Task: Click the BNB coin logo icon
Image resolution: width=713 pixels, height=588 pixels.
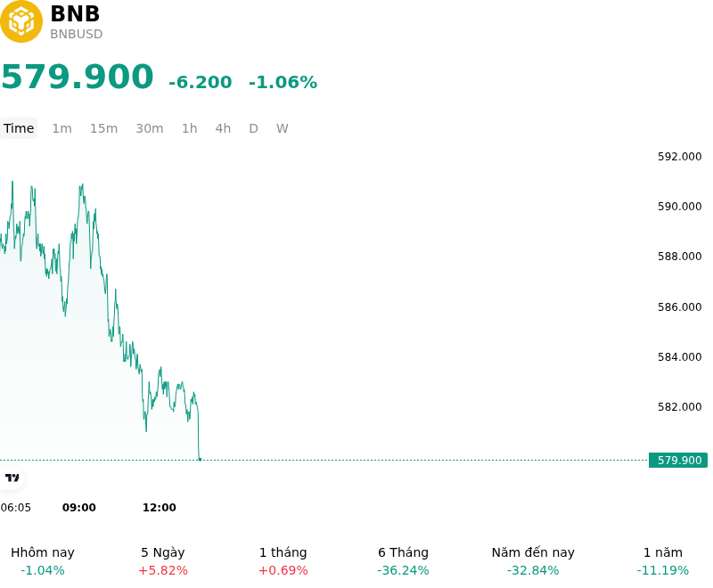Action: 20,21
